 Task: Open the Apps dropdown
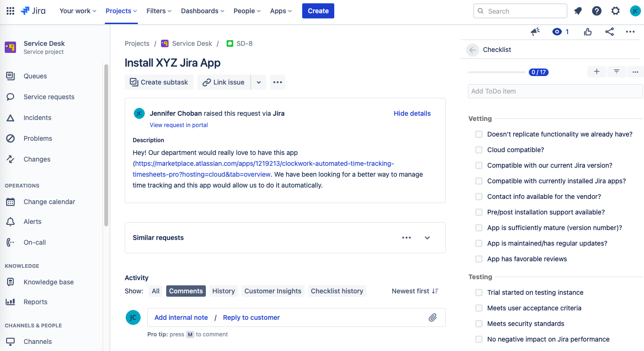pyautogui.click(x=281, y=11)
